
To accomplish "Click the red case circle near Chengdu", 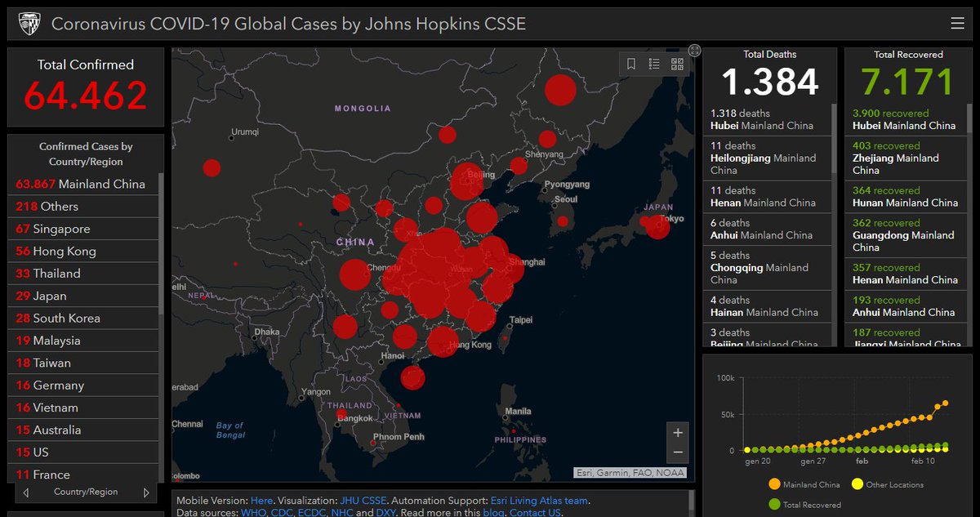I will coord(354,275).
